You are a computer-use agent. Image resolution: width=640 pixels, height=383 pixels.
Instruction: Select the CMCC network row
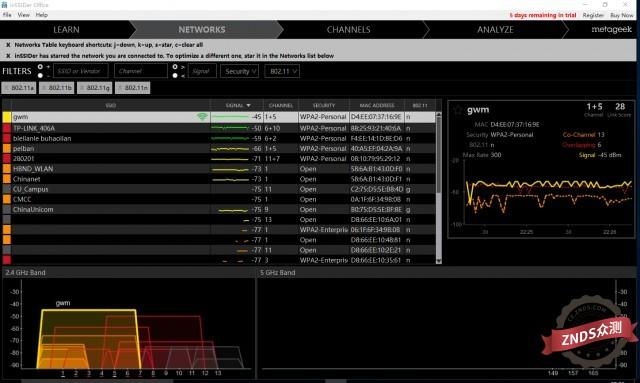pos(219,199)
